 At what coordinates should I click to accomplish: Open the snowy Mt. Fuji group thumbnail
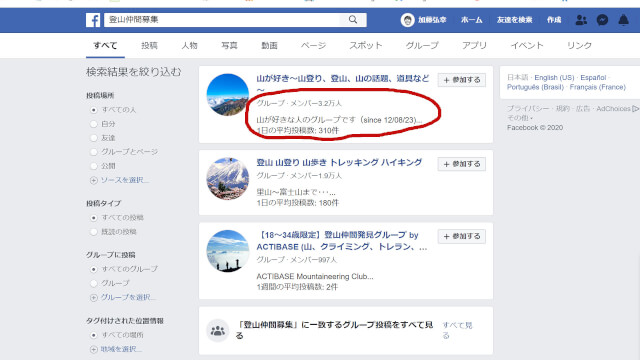point(227,179)
